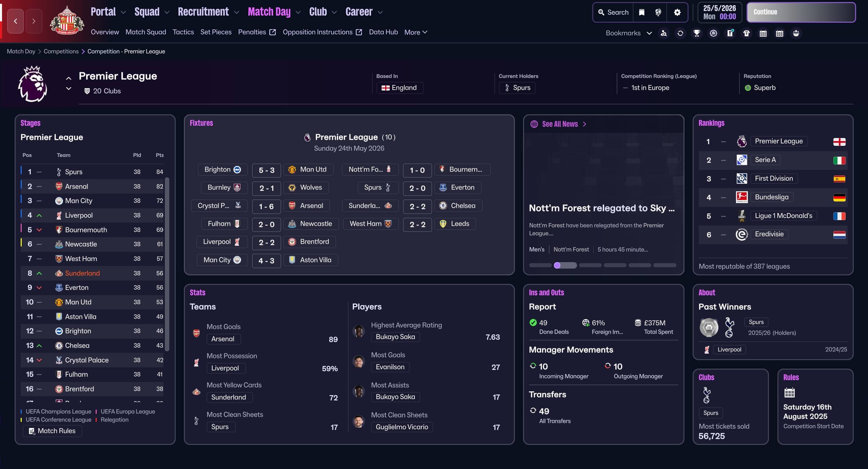
Task: Follow the See All News link
Action: pyautogui.click(x=560, y=124)
